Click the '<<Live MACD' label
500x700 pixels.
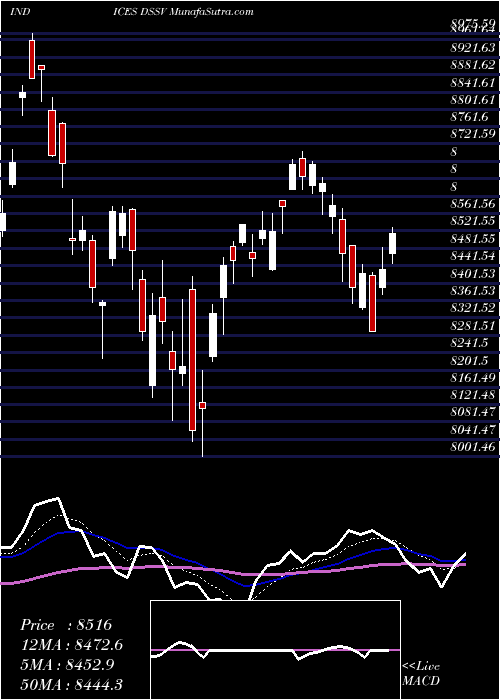[x=421, y=674]
